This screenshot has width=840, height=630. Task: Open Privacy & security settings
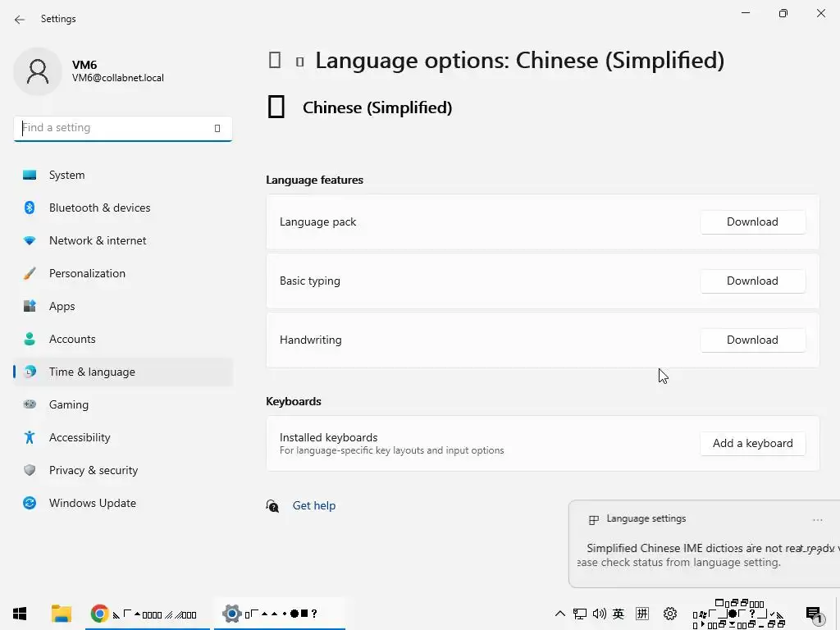93,470
